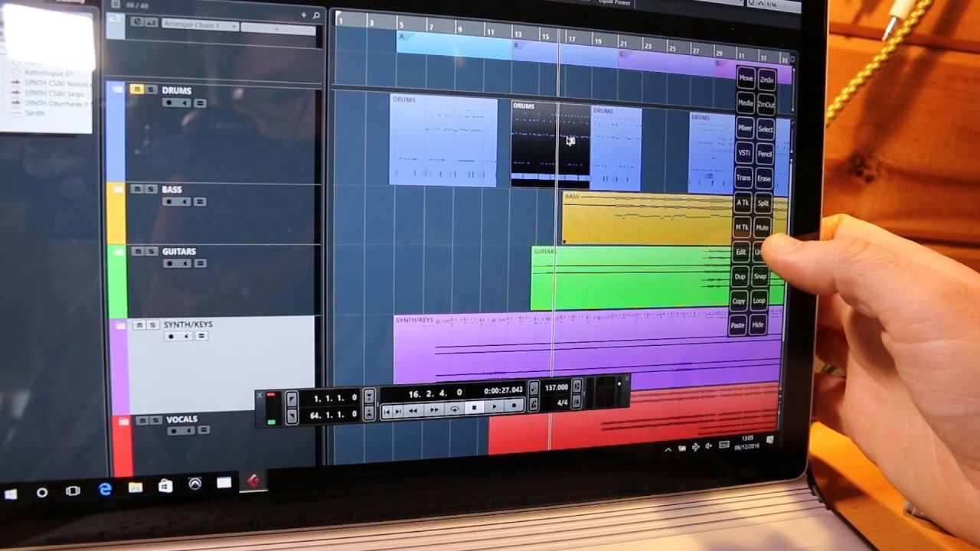Open Windows Task View

tap(73, 491)
